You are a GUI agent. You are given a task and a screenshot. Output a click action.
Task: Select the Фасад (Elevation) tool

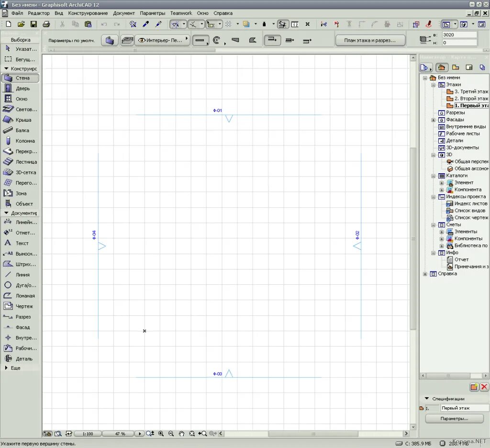click(x=21, y=327)
